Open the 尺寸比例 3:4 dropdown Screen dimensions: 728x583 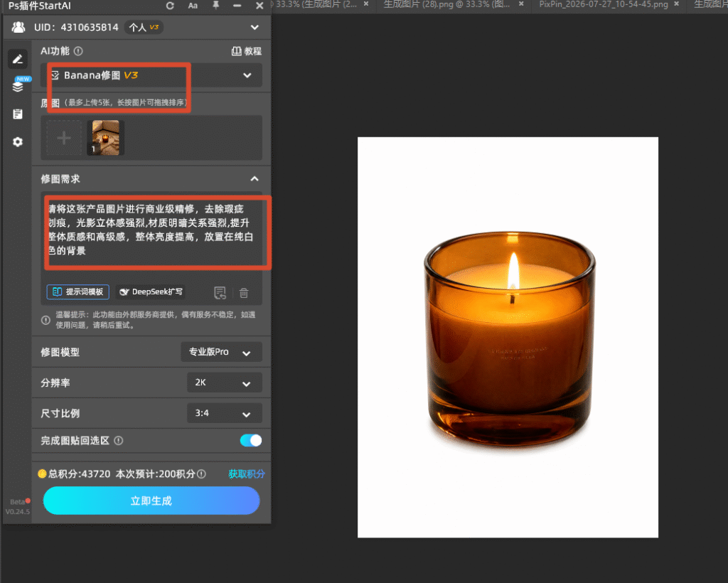click(x=225, y=413)
